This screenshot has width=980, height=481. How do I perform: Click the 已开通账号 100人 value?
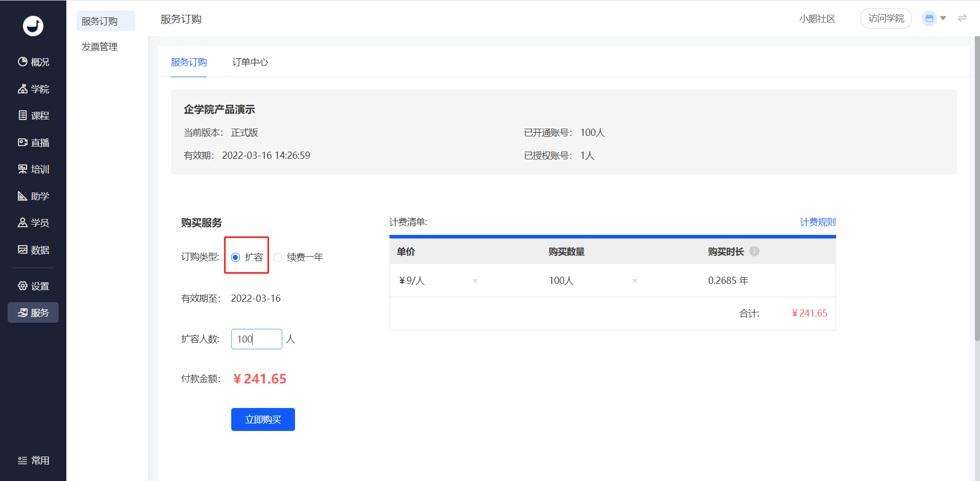593,133
